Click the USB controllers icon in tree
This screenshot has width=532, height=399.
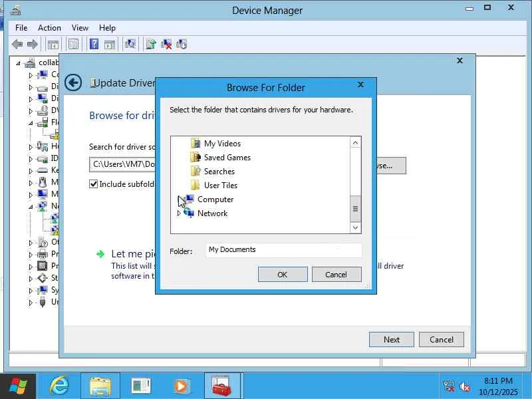pyautogui.click(x=43, y=302)
